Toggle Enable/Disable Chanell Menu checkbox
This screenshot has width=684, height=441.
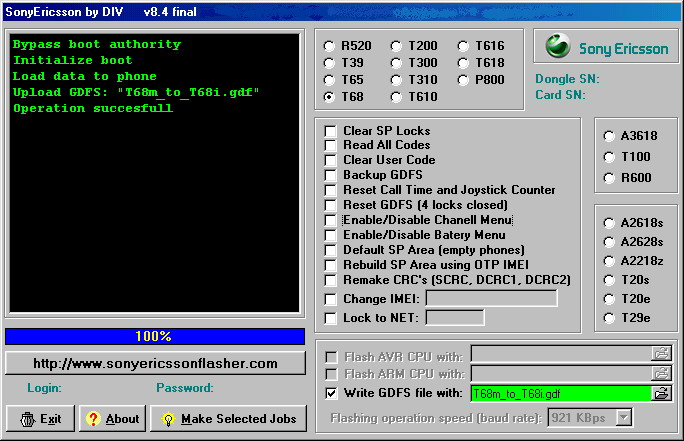coord(331,220)
